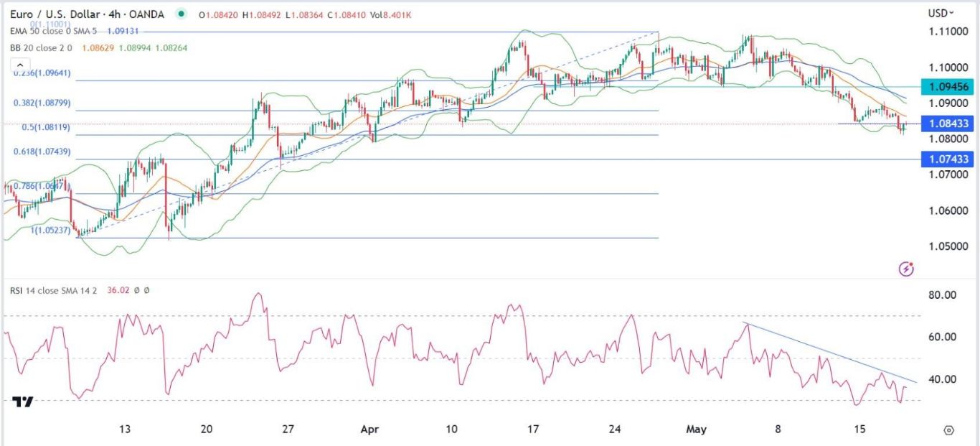Click the green market status dot
Screen dimensions: 980x446
coord(179,14)
